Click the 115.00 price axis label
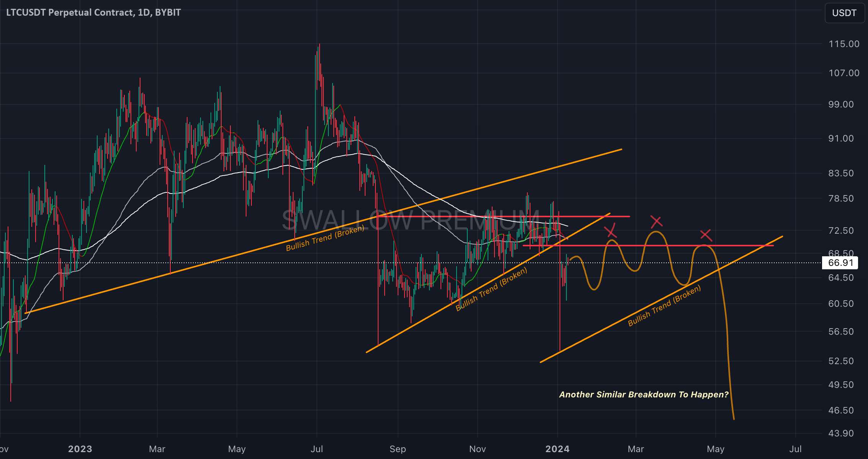Image resolution: width=868 pixels, height=459 pixels. click(844, 44)
